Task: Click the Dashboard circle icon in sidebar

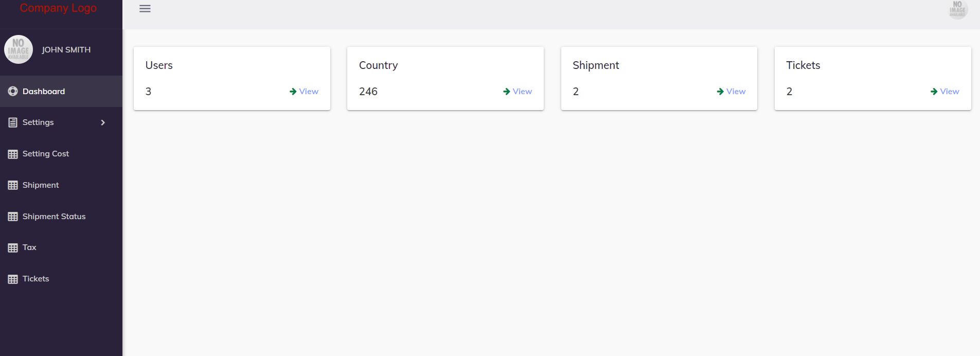Action: click(x=13, y=92)
